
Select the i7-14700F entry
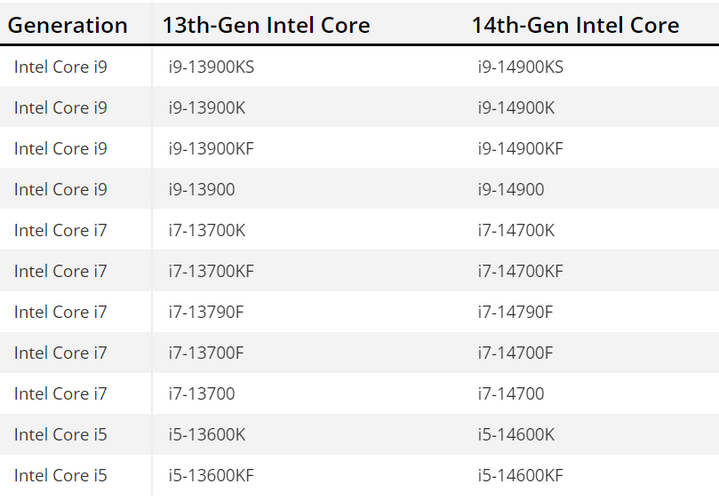tap(515, 353)
